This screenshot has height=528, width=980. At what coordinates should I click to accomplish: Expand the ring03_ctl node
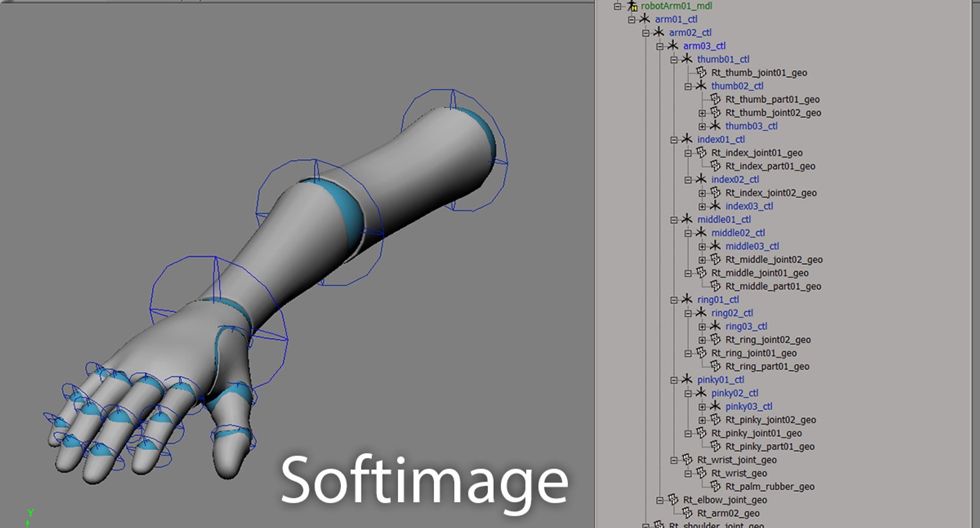click(702, 326)
